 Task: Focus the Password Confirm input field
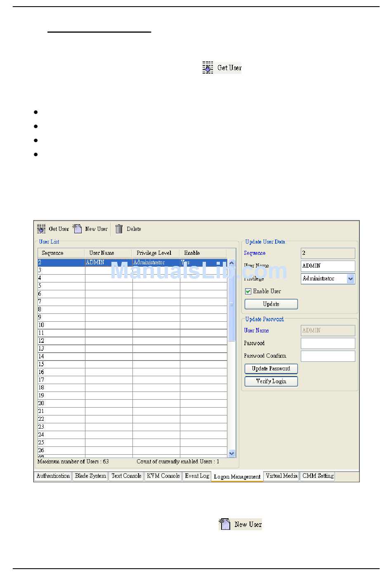click(x=328, y=356)
